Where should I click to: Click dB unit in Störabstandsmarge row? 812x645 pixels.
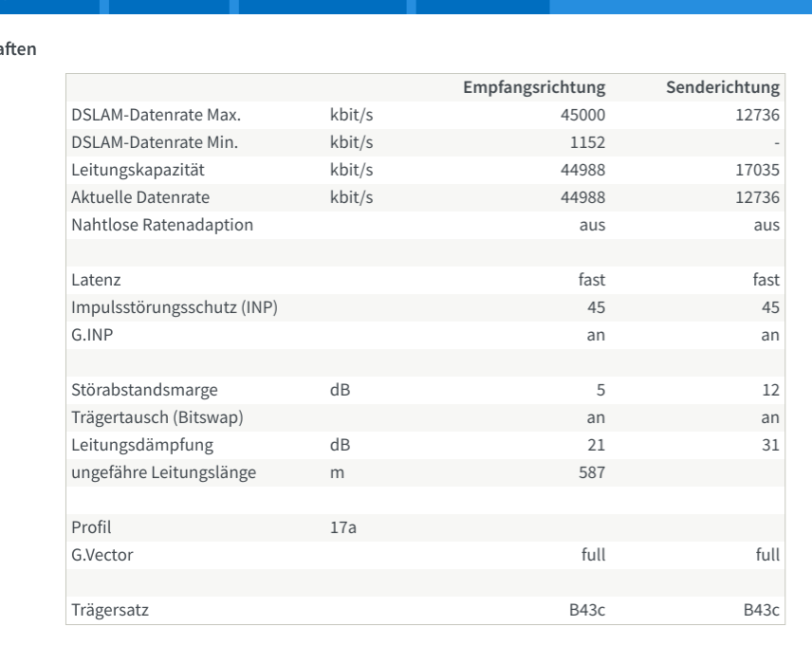point(340,390)
